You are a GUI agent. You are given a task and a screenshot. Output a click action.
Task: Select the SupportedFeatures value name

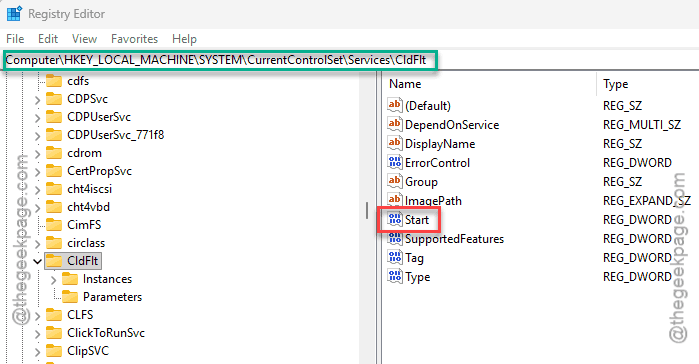point(454,239)
